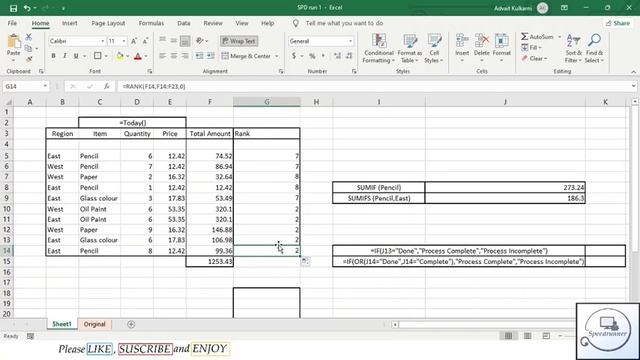Click the Save icon in title bar
Viewport: 640px width, 360px height.
click(x=13, y=8)
